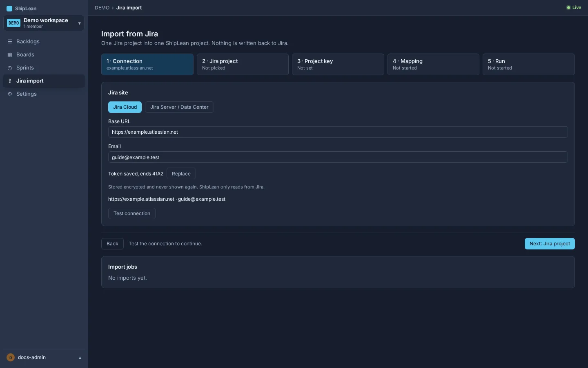Open Boards via its grid icon
The height and width of the screenshot is (368, 588).
click(x=10, y=55)
